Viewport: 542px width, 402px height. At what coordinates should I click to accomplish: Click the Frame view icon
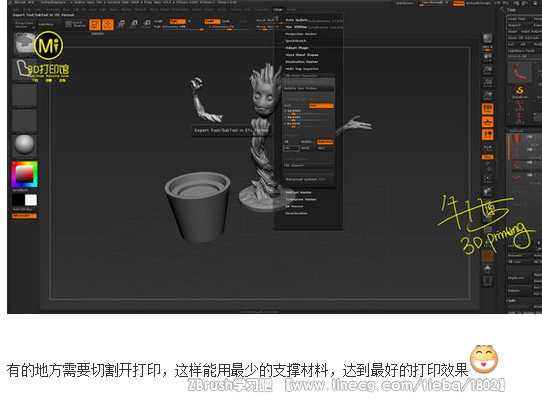point(488,179)
